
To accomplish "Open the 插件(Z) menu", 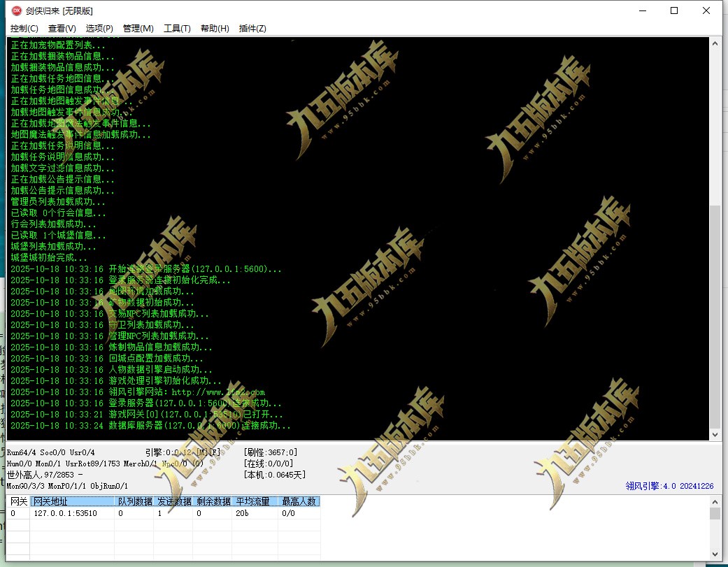I will tap(252, 28).
